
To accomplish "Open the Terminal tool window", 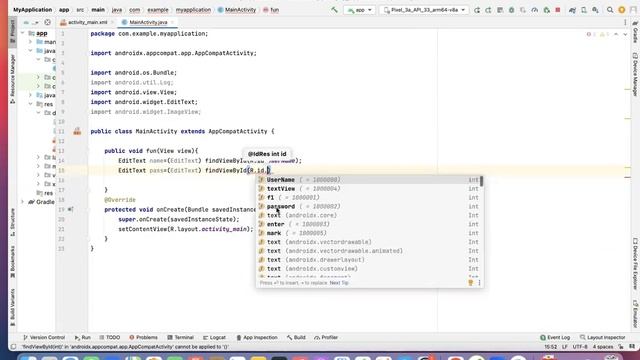I will coord(180,338).
